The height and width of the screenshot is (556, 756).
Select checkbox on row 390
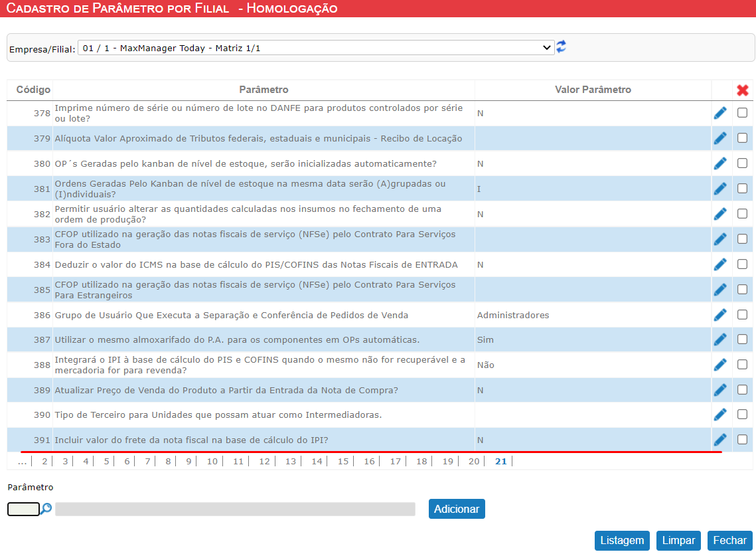pyautogui.click(x=743, y=414)
